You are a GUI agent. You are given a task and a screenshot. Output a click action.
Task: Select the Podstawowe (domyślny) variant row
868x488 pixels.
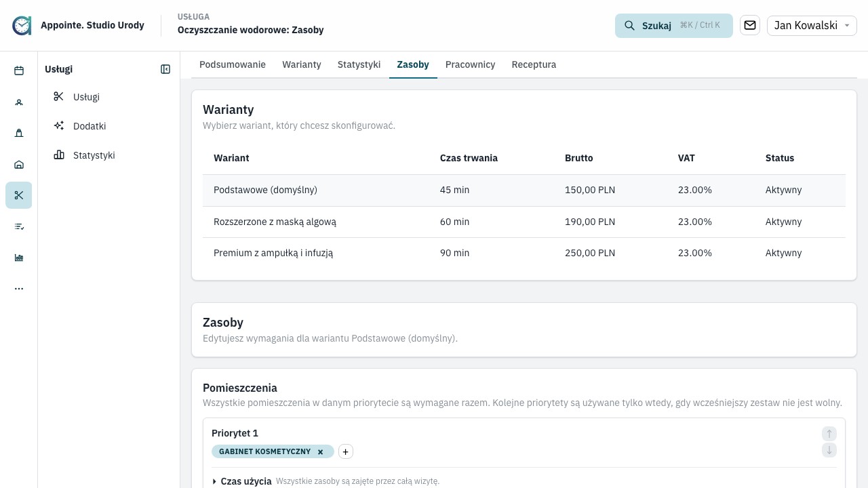(x=524, y=190)
